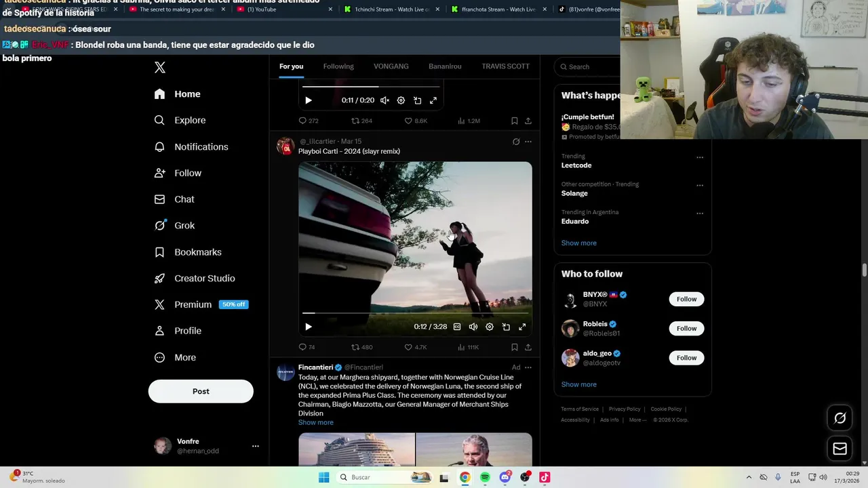Share the post with 1.2M views

coord(528,121)
